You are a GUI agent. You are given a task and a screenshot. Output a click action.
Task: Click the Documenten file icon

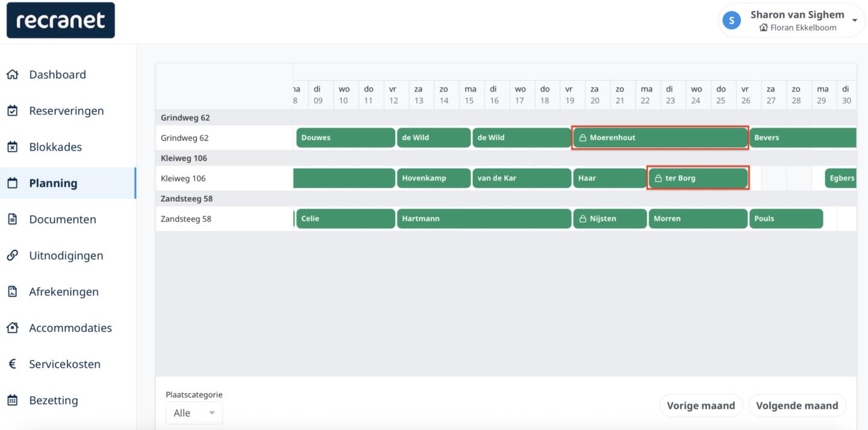pos(12,219)
